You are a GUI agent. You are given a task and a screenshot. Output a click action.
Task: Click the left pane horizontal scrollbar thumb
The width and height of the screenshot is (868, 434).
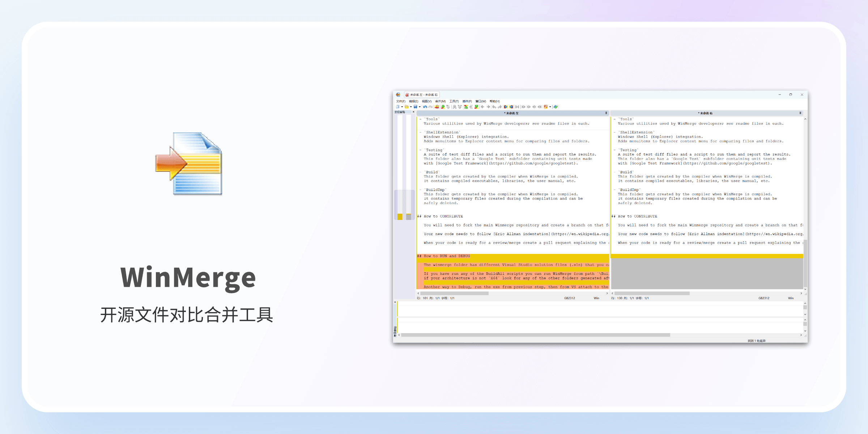point(454,293)
